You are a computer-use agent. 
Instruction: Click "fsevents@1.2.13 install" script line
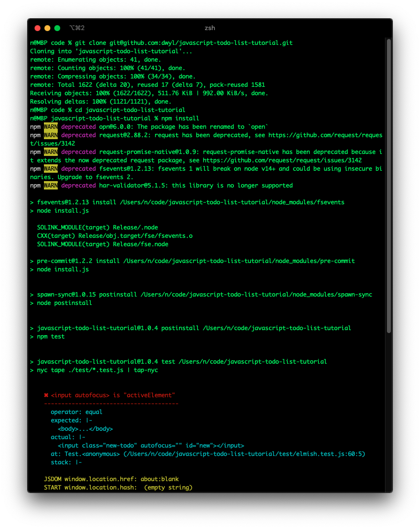point(187,202)
